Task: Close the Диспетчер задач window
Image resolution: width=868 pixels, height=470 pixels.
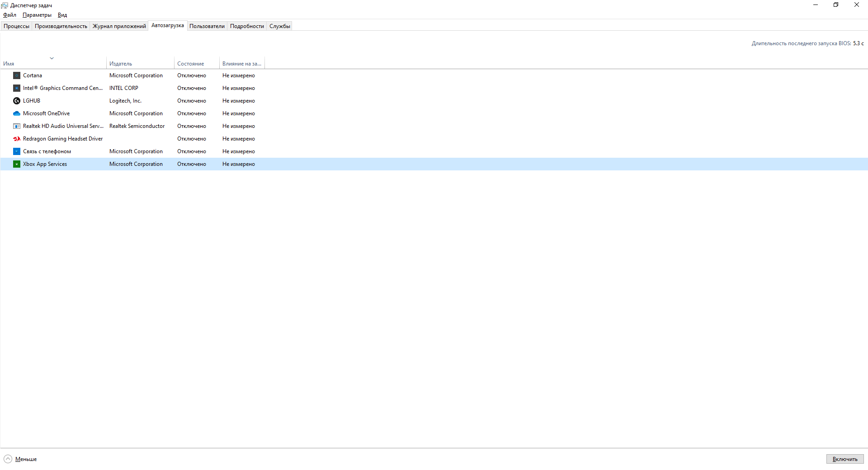Action: tap(857, 5)
